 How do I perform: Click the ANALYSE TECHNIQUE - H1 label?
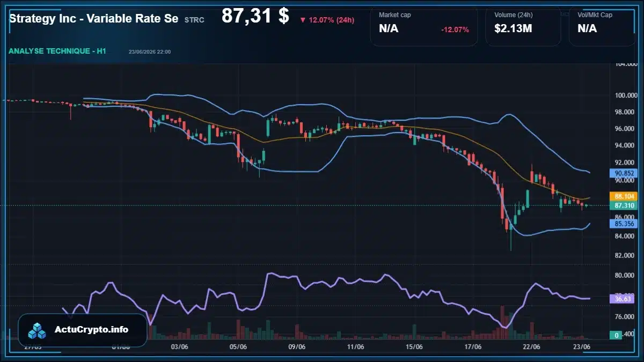[x=57, y=51]
